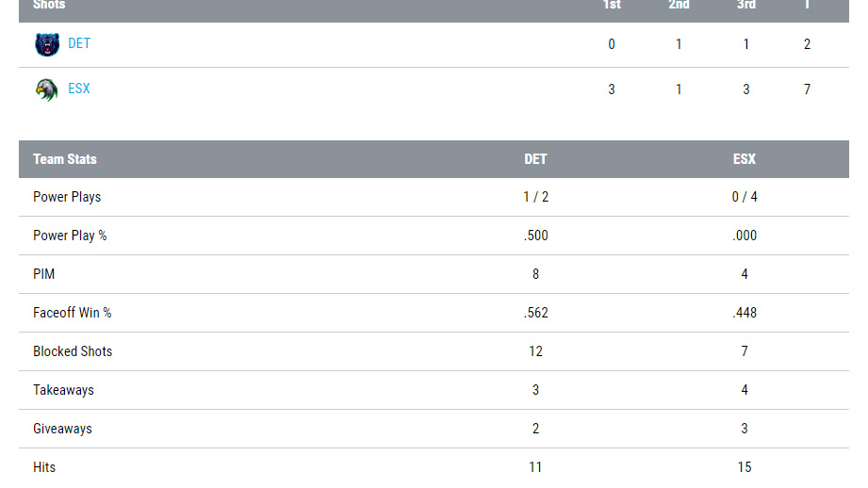Image resolution: width=868 pixels, height=488 pixels.
Task: Click the Team Stats header label
Action: 65,159
